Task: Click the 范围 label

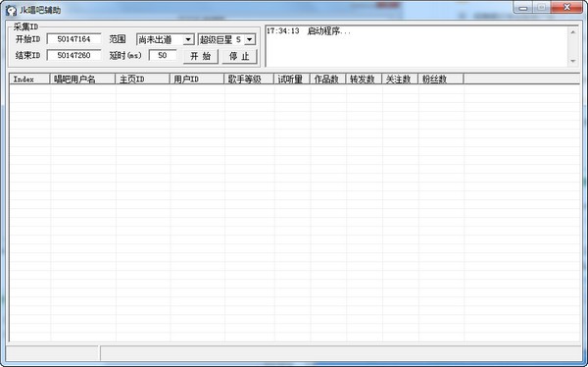Action: point(118,39)
